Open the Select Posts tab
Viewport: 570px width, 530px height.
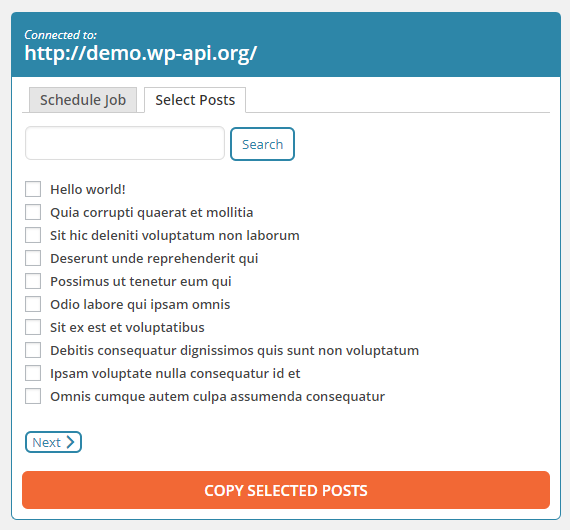tap(195, 100)
